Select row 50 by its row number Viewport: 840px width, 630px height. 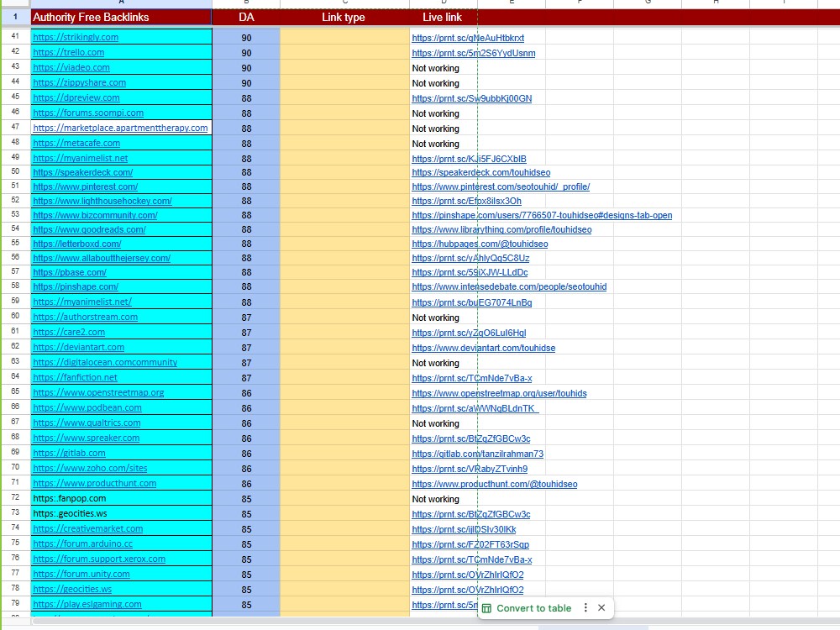click(15, 171)
